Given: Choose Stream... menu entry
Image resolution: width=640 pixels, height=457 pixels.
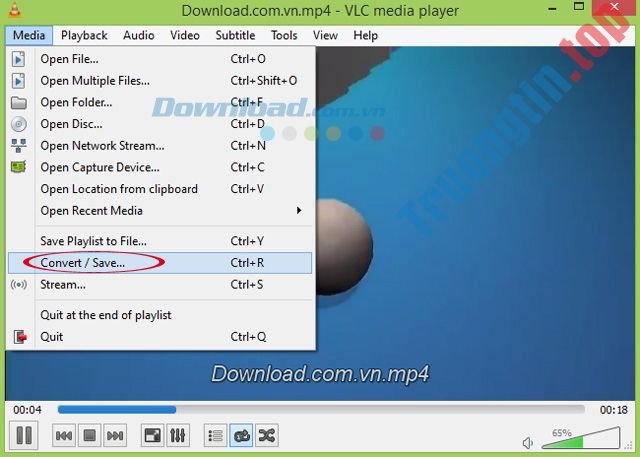Looking at the screenshot, I should [160, 284].
